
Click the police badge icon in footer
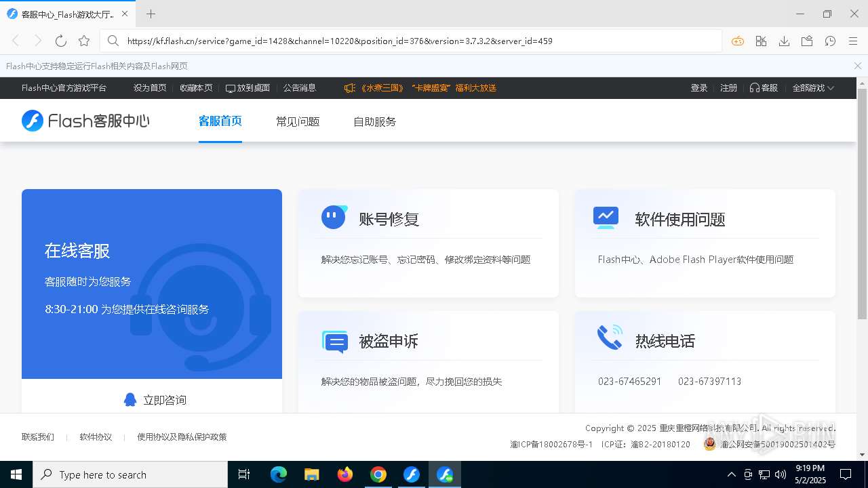(x=710, y=444)
